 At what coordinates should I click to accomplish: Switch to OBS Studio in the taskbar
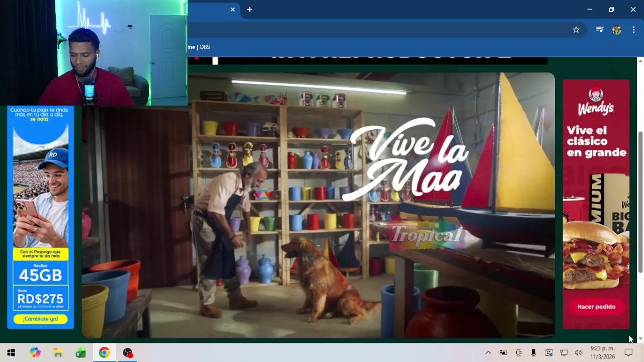[x=128, y=353]
